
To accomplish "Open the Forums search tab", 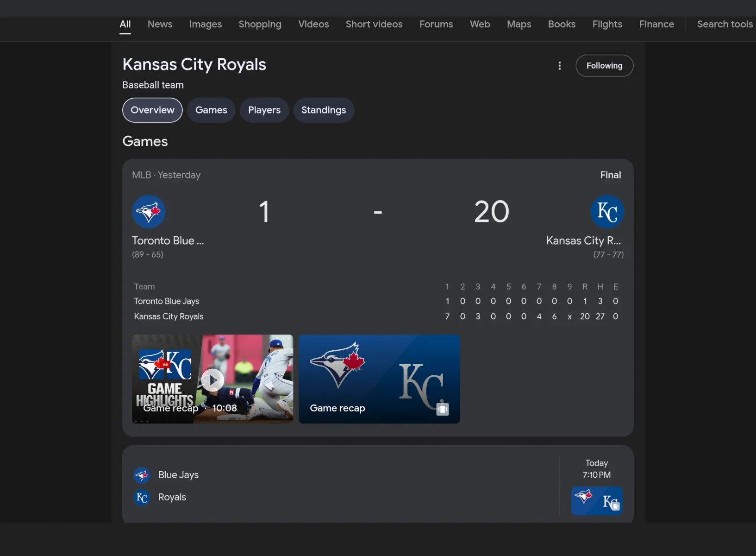I will click(436, 25).
